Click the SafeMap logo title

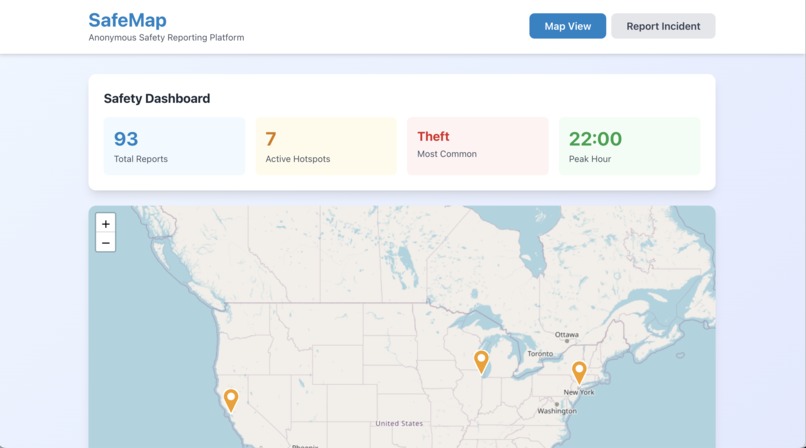coord(127,20)
